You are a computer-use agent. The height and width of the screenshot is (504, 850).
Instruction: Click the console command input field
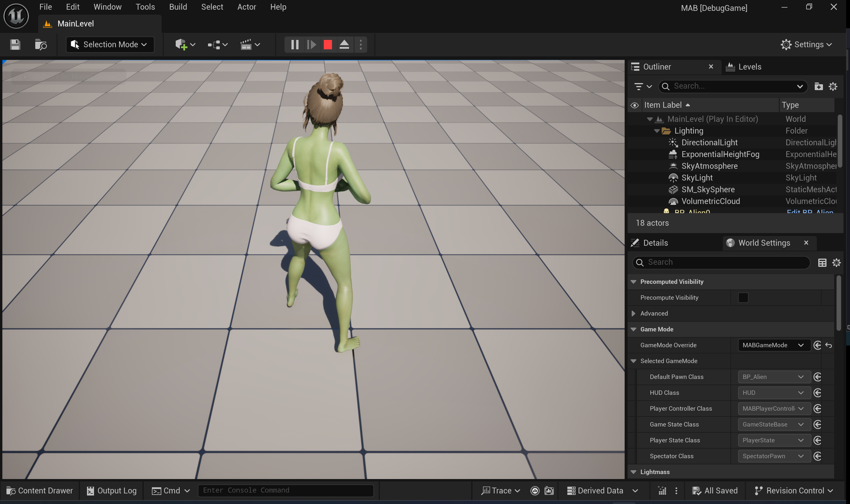tap(286, 490)
